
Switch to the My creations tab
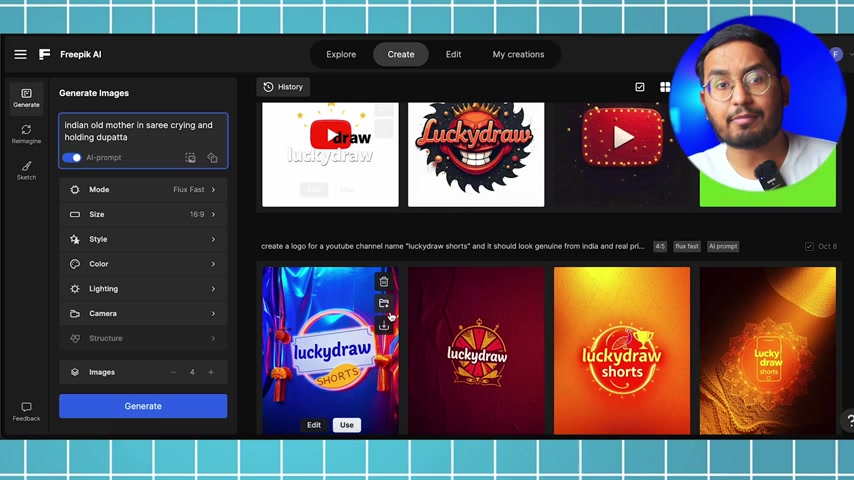[518, 54]
